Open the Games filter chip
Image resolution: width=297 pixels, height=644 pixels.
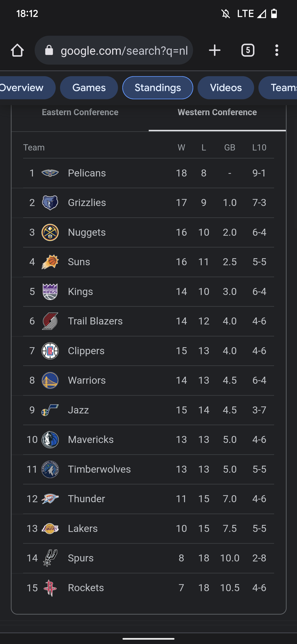89,88
